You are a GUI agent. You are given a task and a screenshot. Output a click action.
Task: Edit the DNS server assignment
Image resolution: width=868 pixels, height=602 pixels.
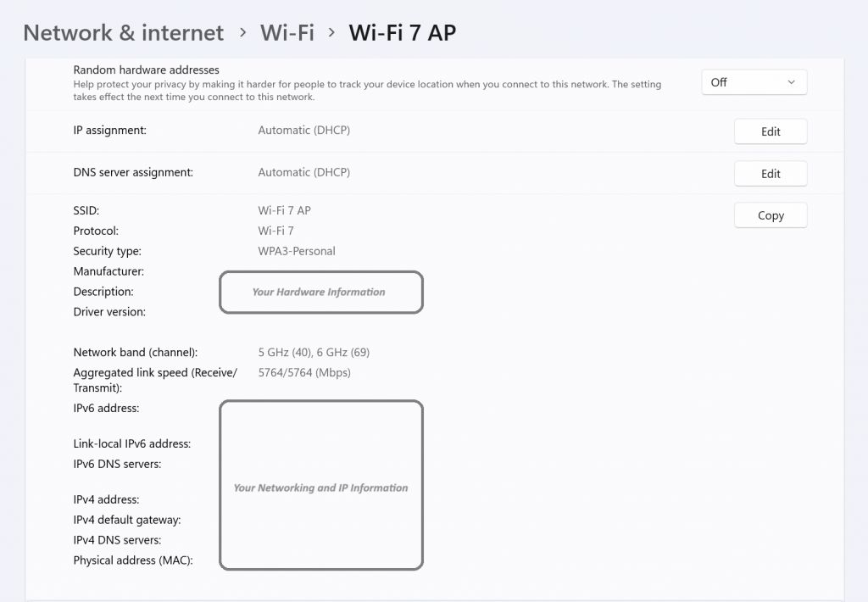[770, 173]
